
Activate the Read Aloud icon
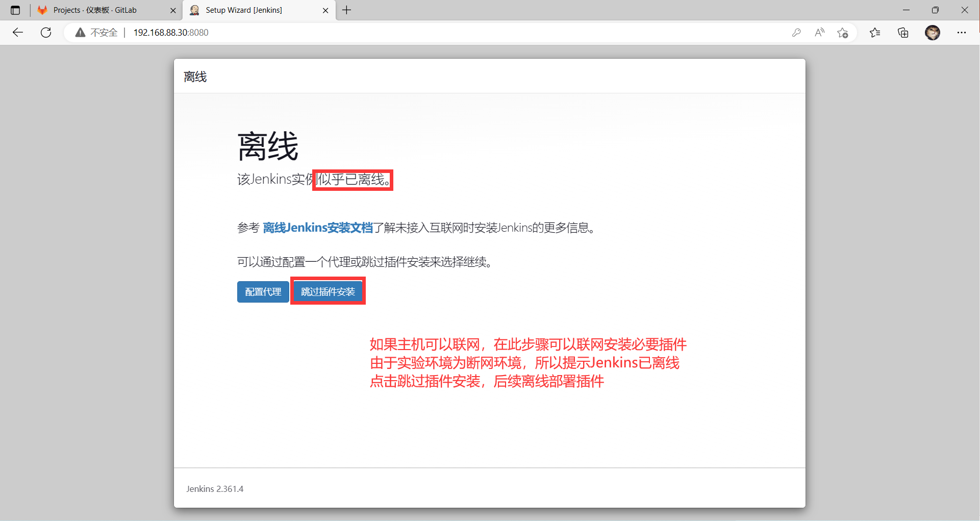pyautogui.click(x=820, y=33)
